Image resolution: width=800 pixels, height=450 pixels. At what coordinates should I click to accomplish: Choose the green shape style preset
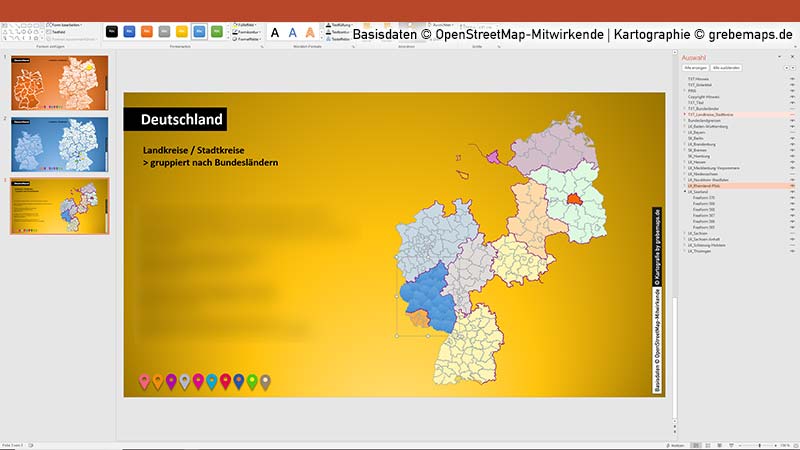[216, 32]
